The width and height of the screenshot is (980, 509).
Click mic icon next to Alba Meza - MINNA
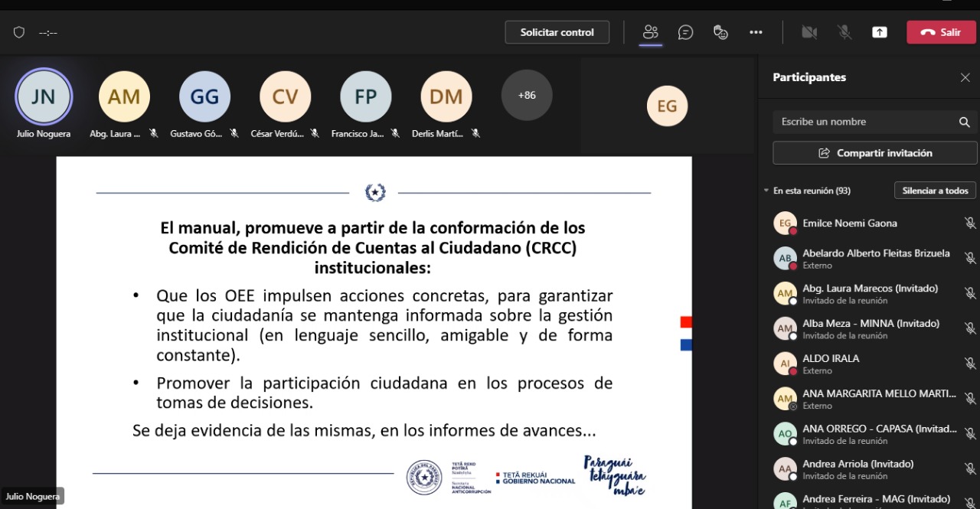click(969, 328)
